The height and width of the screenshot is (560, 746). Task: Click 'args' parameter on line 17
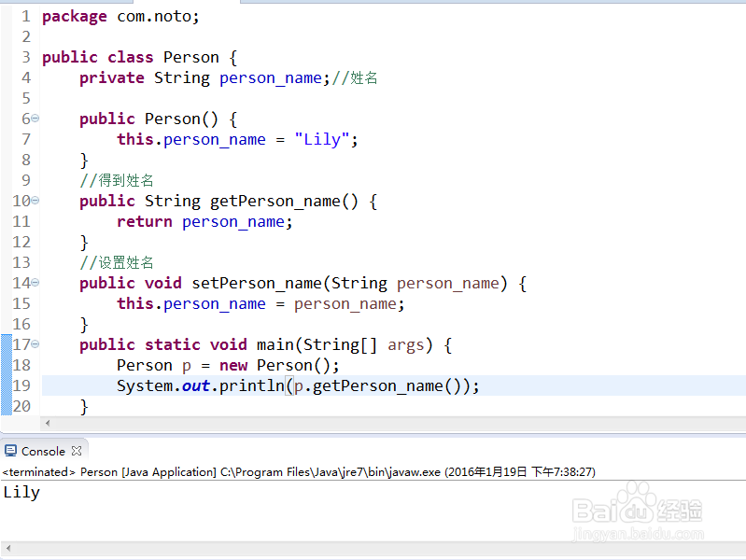(x=405, y=345)
